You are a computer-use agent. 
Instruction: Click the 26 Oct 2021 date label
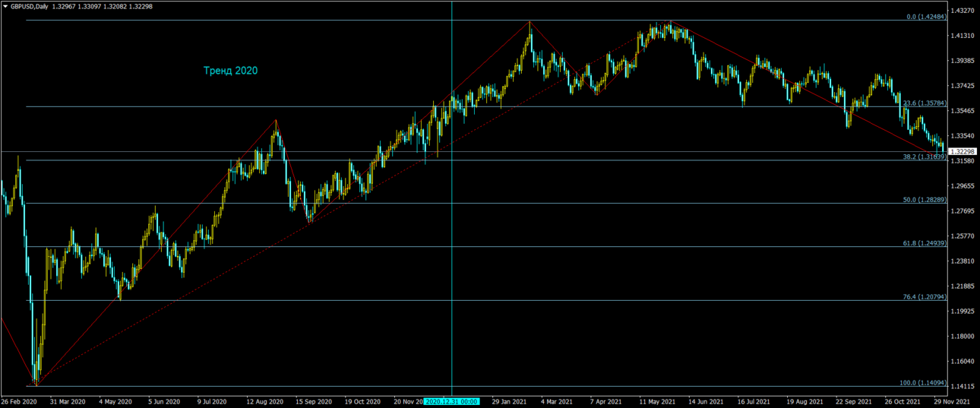pos(903,401)
